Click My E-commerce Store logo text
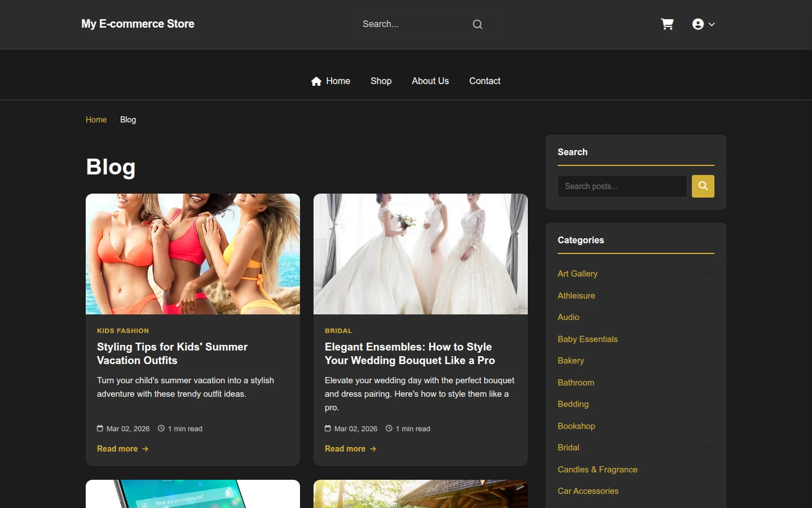This screenshot has height=508, width=812. pyautogui.click(x=138, y=24)
